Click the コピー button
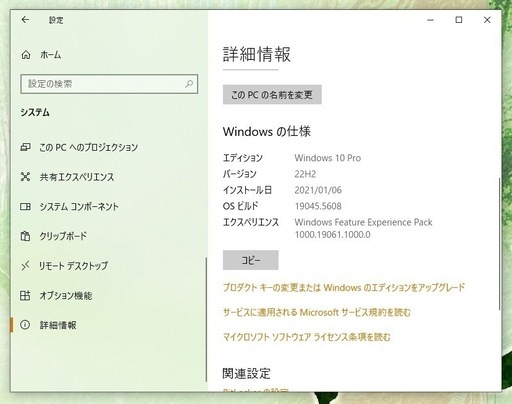 click(250, 260)
